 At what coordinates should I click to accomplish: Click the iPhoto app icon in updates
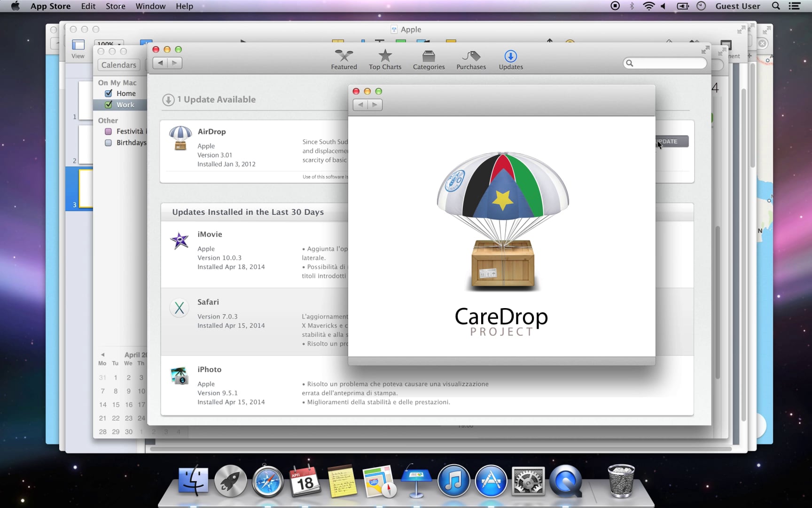tap(180, 375)
